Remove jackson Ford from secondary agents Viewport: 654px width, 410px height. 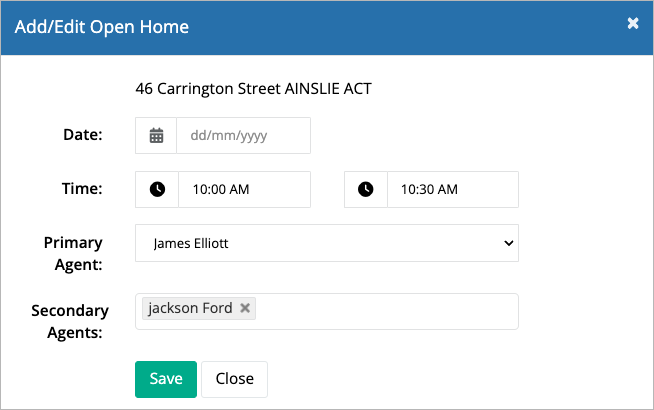[x=245, y=308]
